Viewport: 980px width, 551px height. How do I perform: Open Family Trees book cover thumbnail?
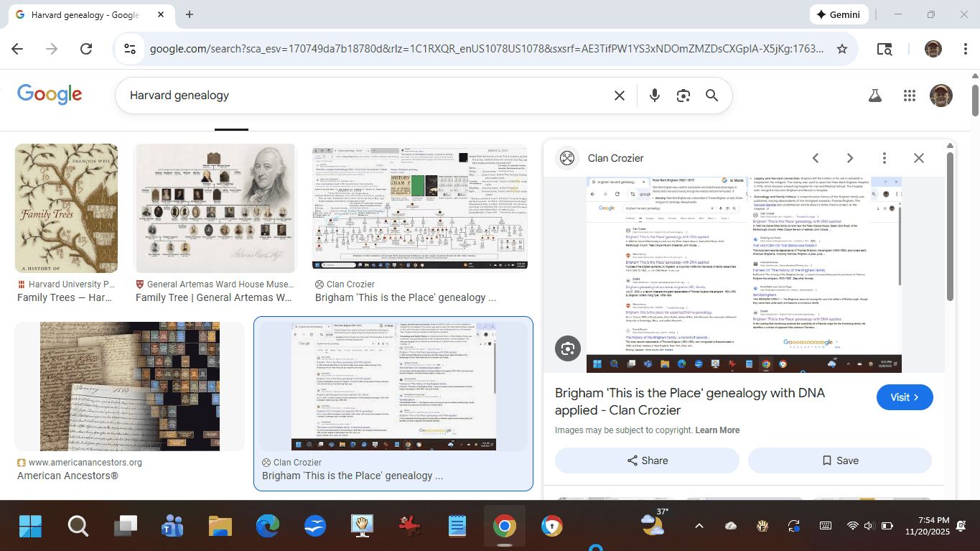(66, 208)
